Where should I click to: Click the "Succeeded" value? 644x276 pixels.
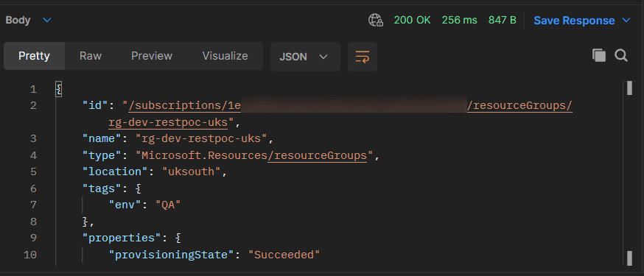[x=284, y=255]
